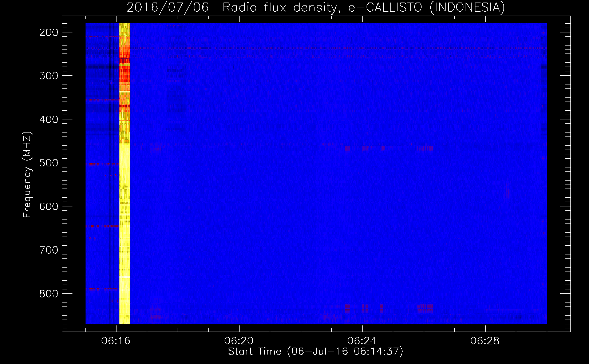Click the bright yellow radio burst band
This screenshot has width=589, height=364.
coord(125,174)
